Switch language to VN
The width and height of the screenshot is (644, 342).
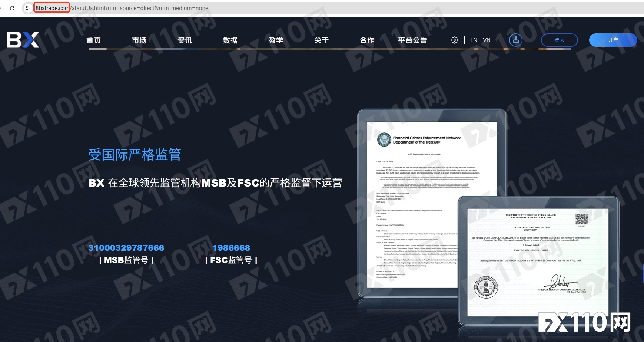click(x=487, y=40)
